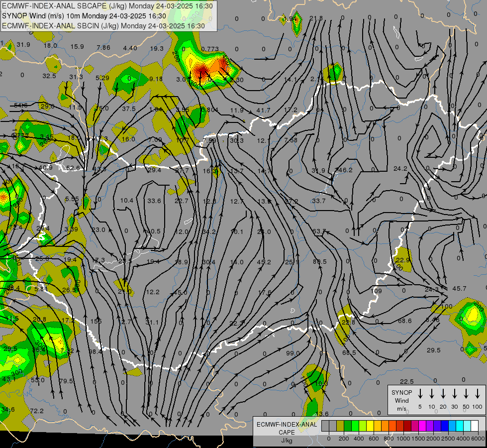Click the 1500 tick label in CAPE legend
Screen dimensions: 487x448
coord(418,439)
